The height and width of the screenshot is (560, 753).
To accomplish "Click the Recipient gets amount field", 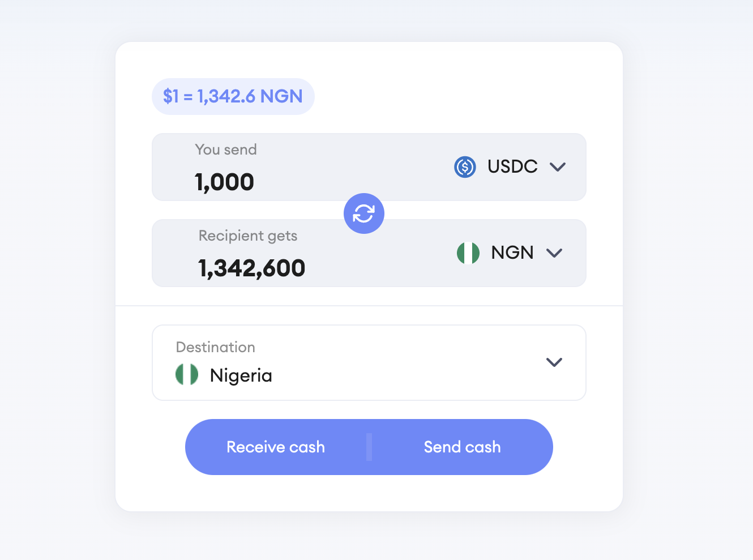I will [251, 267].
